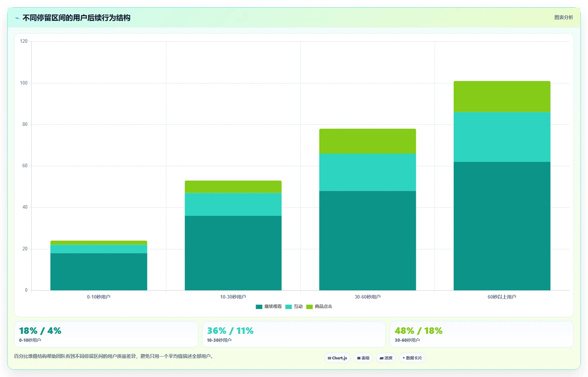Screen dimensions: 588x377
Task: Click the 进度 tag chip
Action: [386, 358]
